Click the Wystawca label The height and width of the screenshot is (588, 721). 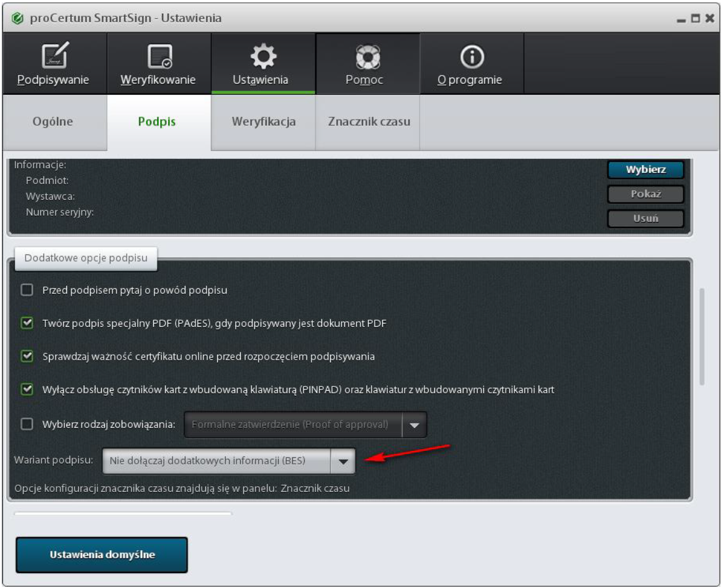click(x=50, y=196)
